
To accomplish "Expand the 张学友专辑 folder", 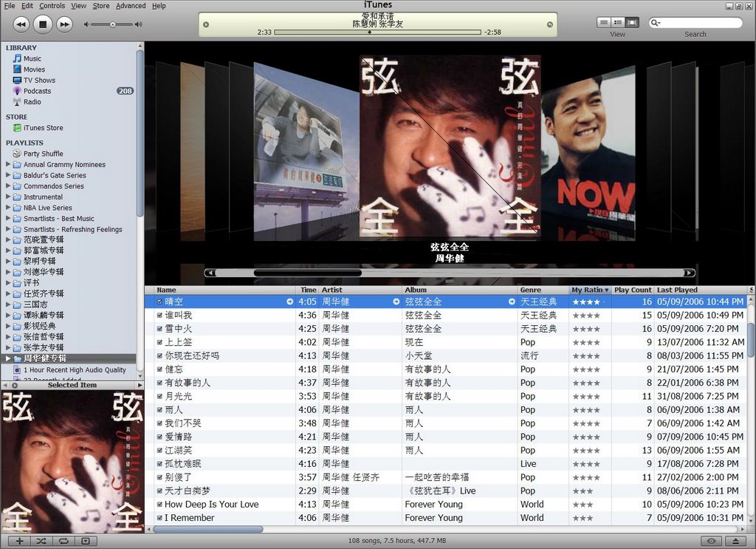I will click(7, 347).
